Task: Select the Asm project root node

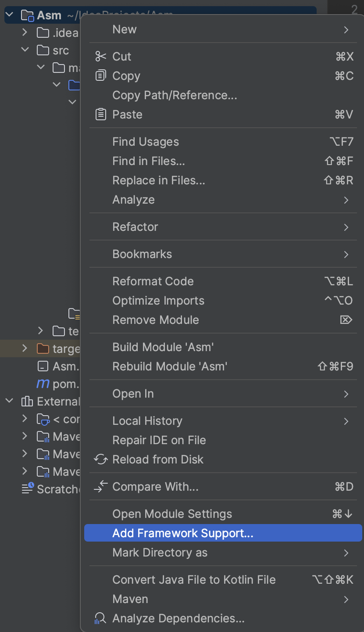Action: coord(49,15)
